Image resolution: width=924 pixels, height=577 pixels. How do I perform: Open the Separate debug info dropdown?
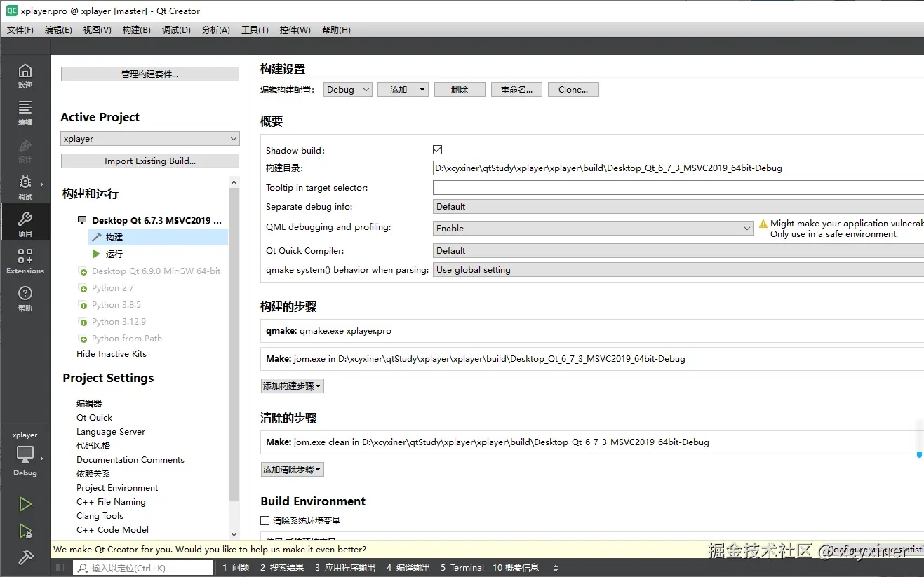tap(678, 206)
